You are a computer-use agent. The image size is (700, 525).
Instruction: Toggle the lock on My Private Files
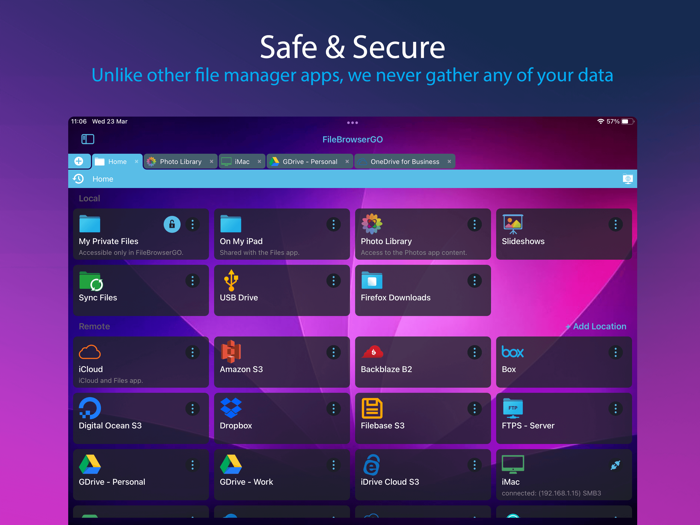coord(172,224)
